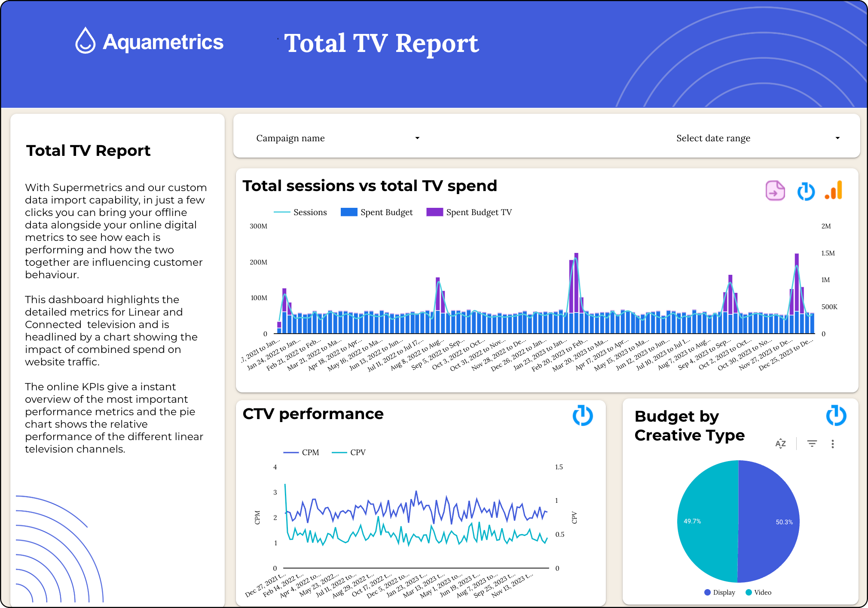Open the filter icon on Budget chart
Viewport: 868px width, 608px height.
pos(812,444)
